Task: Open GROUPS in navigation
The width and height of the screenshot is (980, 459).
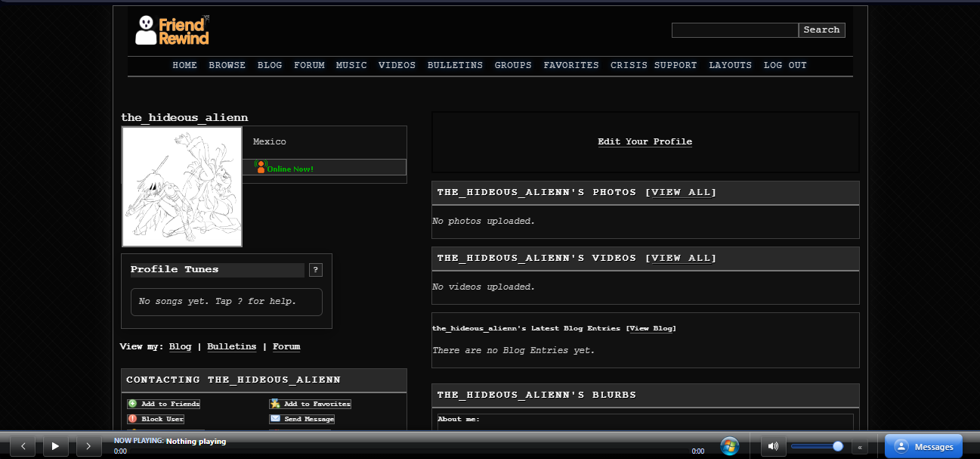Action: coord(513,65)
